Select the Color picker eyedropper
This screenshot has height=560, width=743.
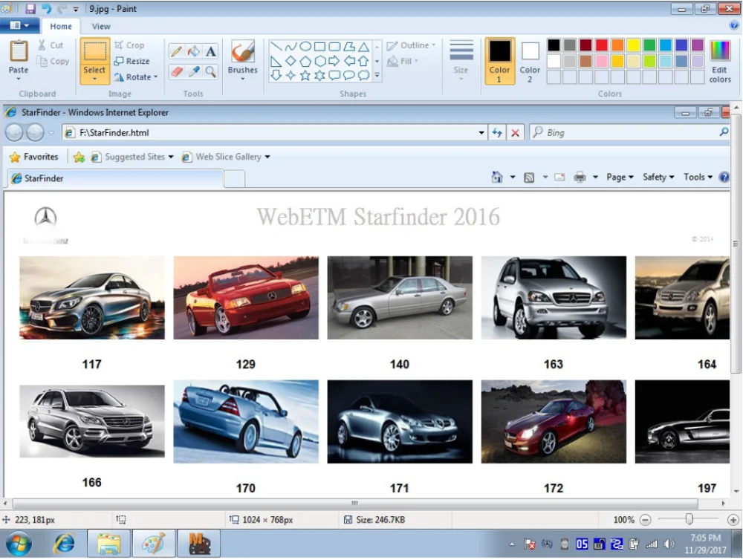click(x=193, y=71)
